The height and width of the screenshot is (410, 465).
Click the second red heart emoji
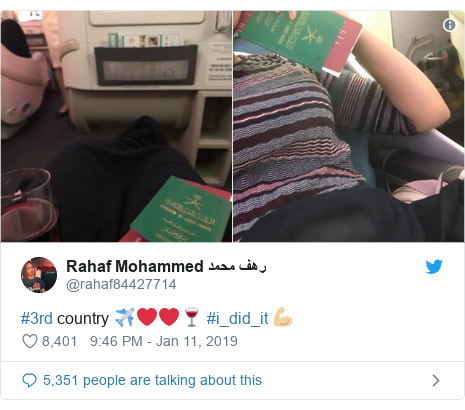point(169,317)
